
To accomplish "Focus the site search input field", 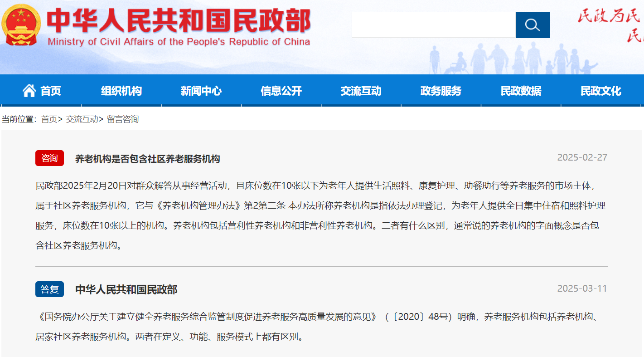I will tap(434, 25).
